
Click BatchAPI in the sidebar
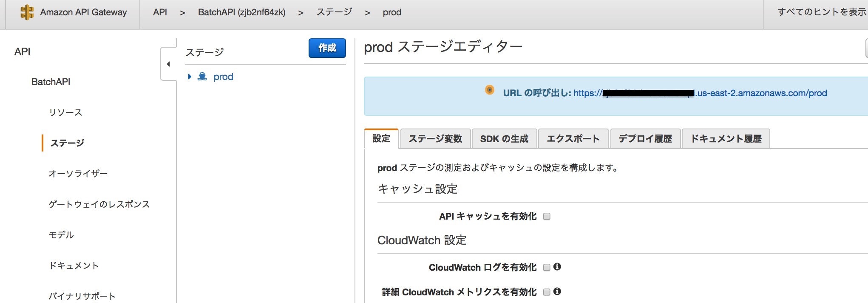[x=51, y=82]
